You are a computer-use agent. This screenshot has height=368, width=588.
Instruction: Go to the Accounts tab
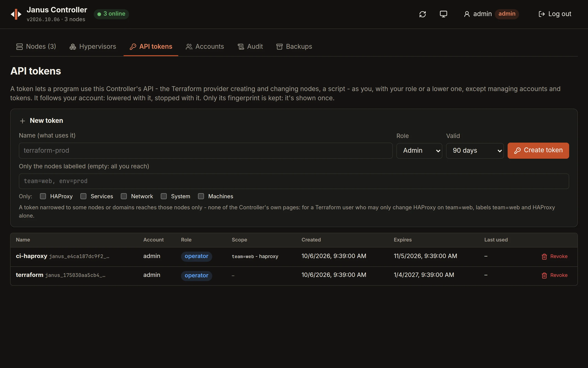(x=205, y=46)
